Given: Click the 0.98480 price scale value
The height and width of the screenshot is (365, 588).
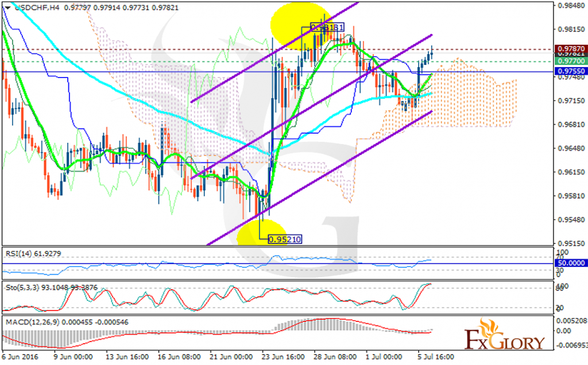Looking at the screenshot, I should (x=571, y=6).
